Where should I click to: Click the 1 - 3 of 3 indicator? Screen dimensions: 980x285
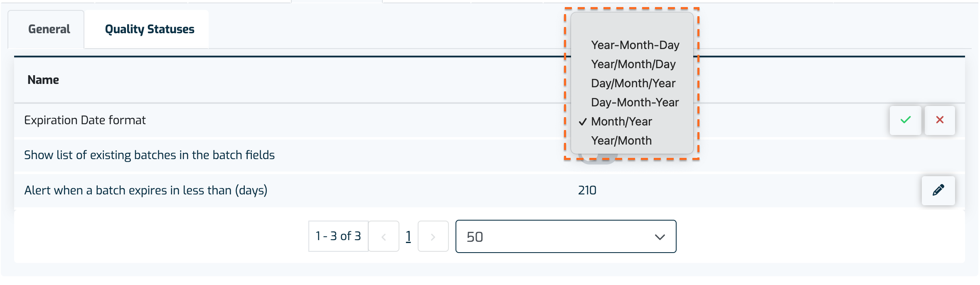(x=338, y=236)
